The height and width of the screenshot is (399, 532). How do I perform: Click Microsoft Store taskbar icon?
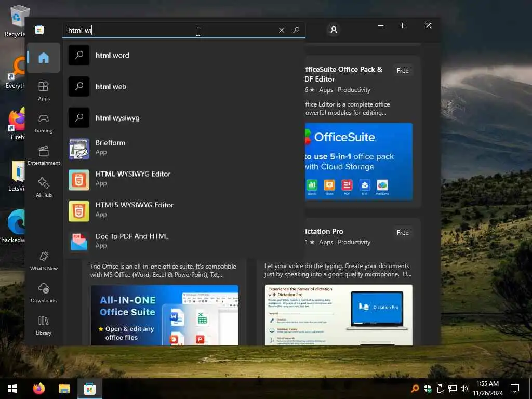coord(89,389)
